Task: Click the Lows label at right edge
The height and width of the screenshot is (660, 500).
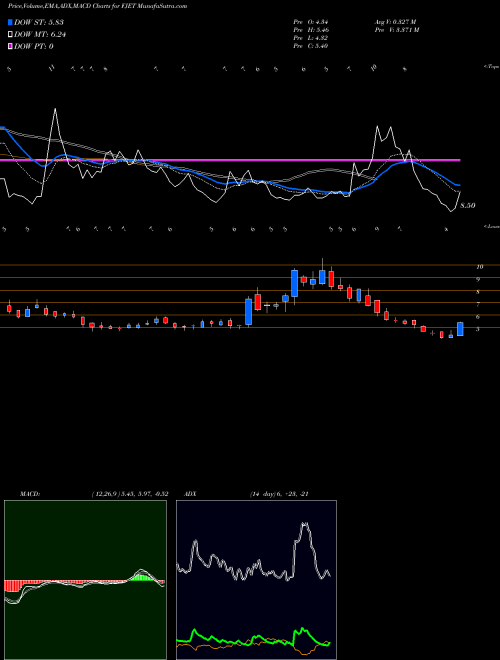Action: point(492,226)
